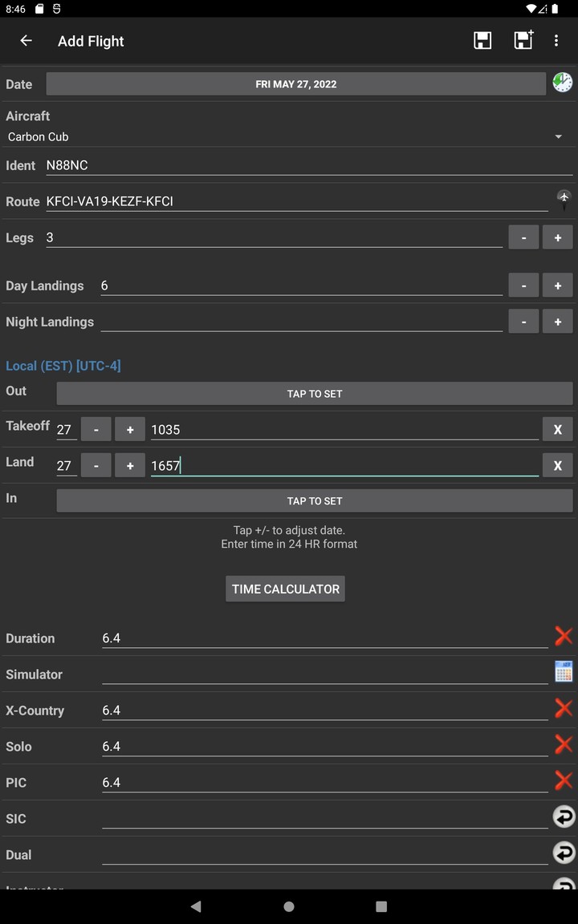Tap to set the Out time
Screen dimensions: 578x924
click(x=315, y=394)
